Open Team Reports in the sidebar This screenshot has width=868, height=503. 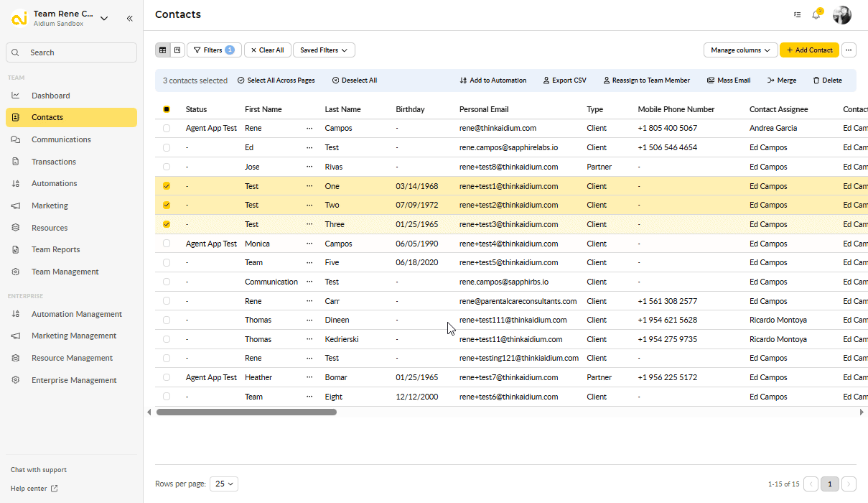point(55,249)
